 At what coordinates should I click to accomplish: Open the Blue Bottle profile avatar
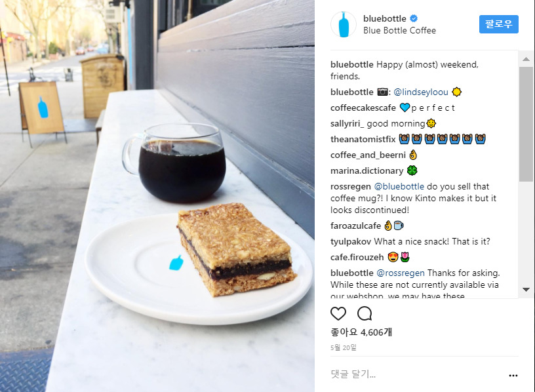coord(344,24)
